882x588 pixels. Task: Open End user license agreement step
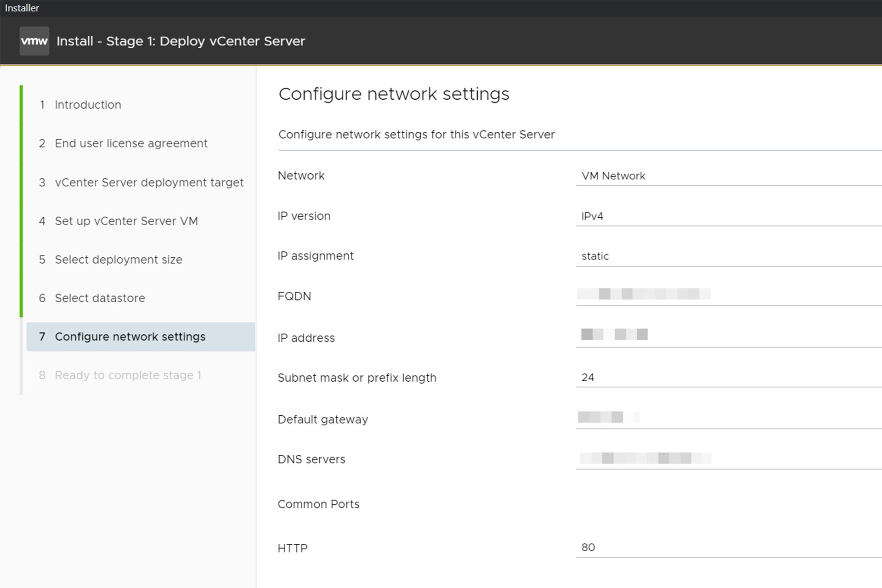[x=123, y=143]
